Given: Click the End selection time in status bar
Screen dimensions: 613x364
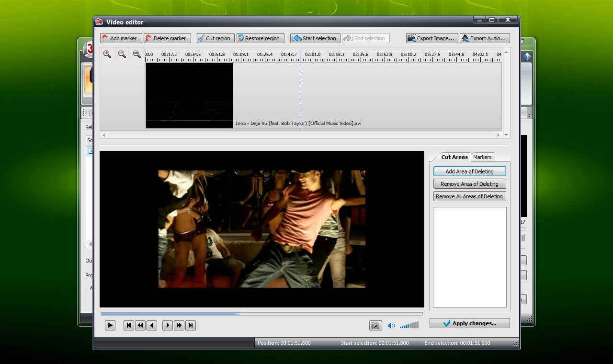Looking at the screenshot, I should 457,343.
